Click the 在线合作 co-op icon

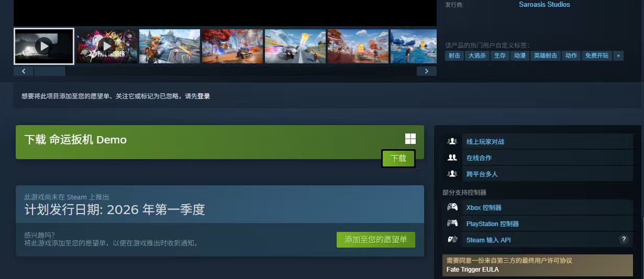point(452,158)
